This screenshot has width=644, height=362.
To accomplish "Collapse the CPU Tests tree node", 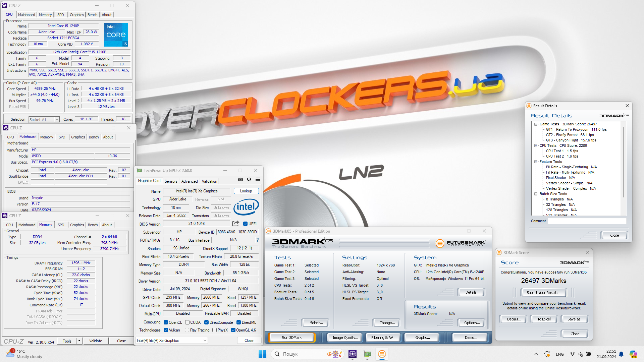I will (536, 146).
